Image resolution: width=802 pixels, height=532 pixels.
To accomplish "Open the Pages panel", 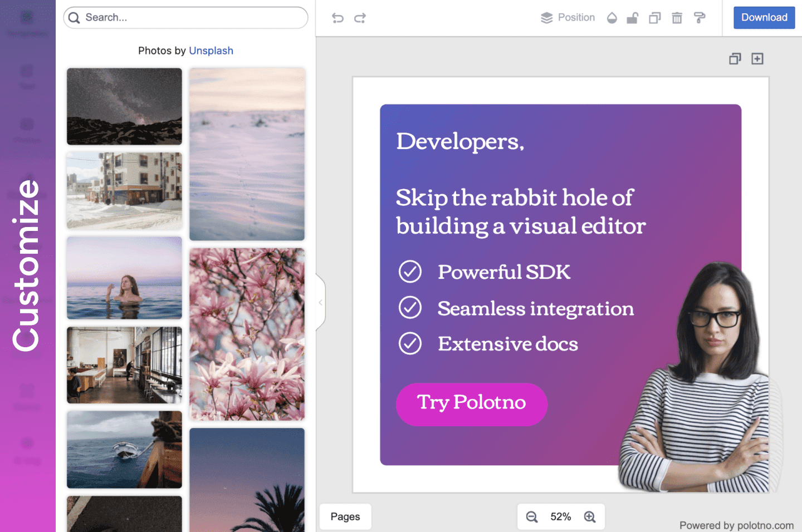I will pyautogui.click(x=345, y=516).
